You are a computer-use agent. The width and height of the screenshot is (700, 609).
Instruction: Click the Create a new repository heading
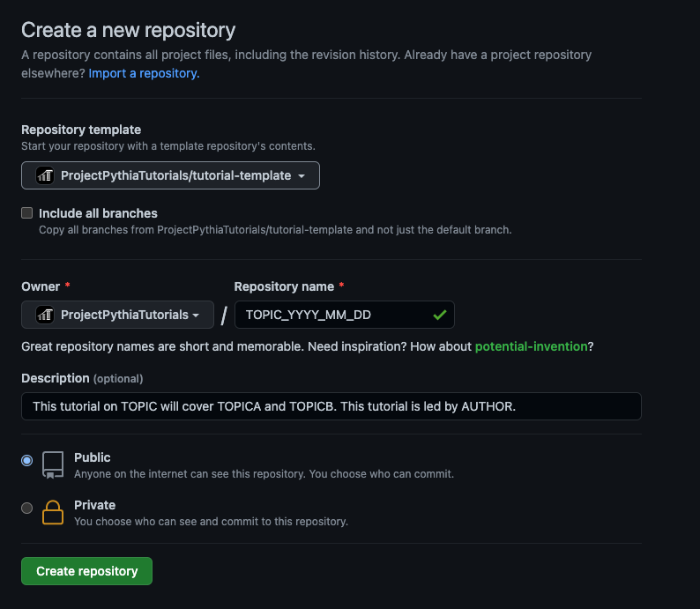129,31
